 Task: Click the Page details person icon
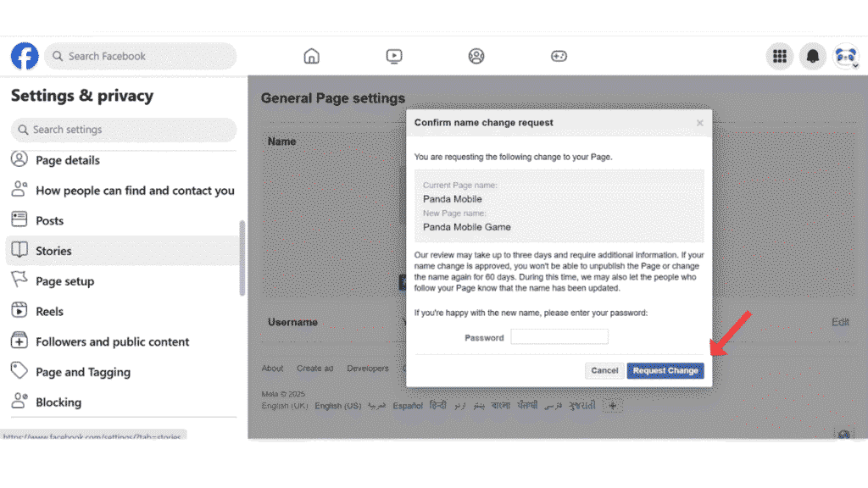(x=19, y=159)
